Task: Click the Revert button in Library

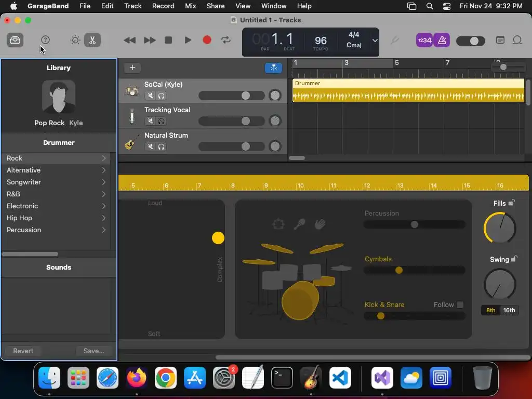Action: pyautogui.click(x=23, y=351)
